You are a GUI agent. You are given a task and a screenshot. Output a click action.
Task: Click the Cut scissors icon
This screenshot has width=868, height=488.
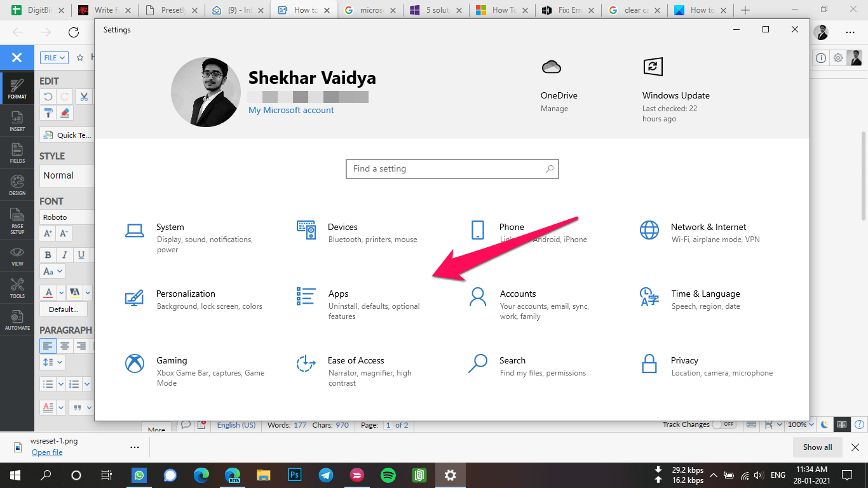[x=83, y=97]
